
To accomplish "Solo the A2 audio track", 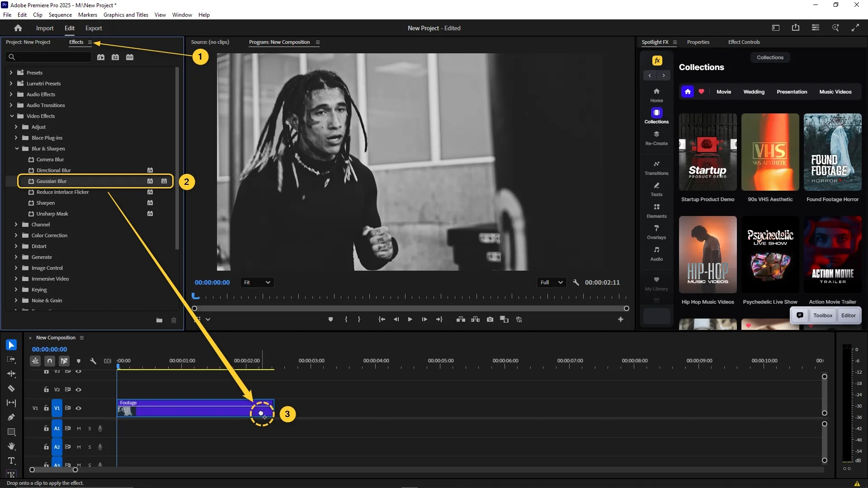I will (90, 447).
